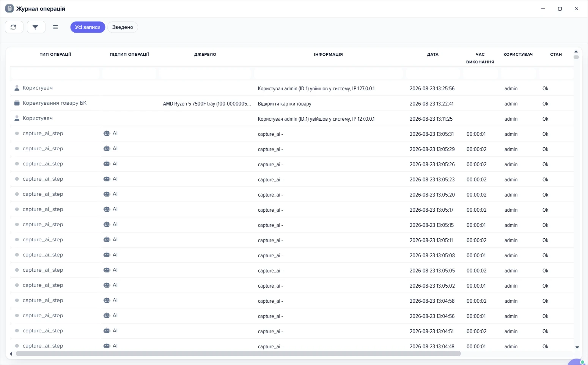
Task: Open the filter funnel button
Action: click(36, 27)
